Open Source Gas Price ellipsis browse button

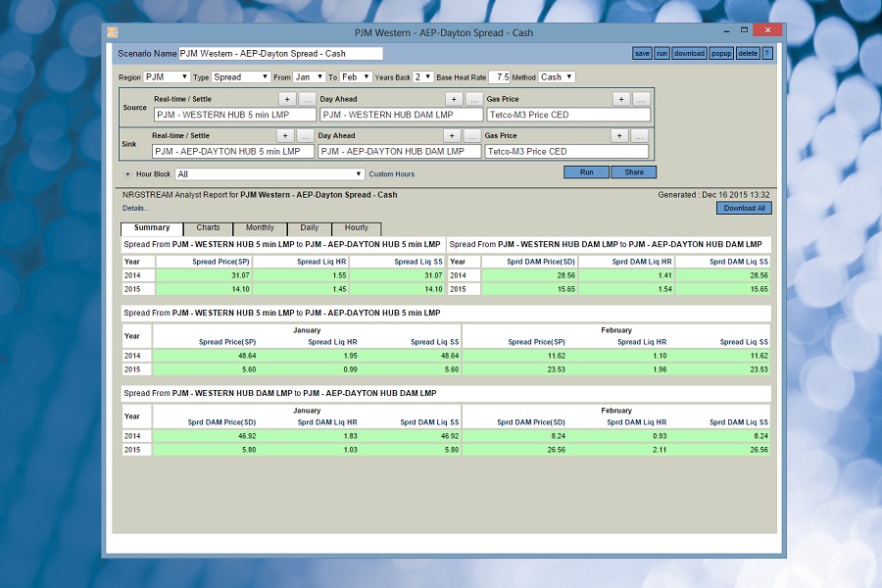(641, 99)
